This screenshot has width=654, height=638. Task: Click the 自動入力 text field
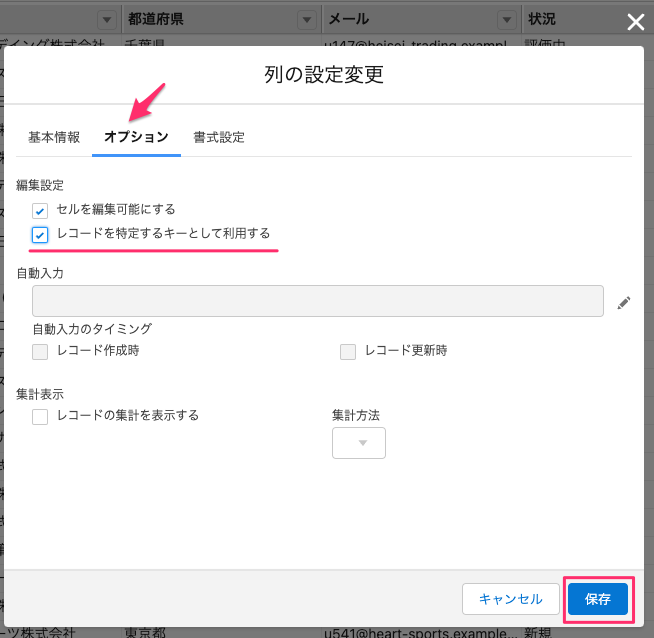point(318,301)
